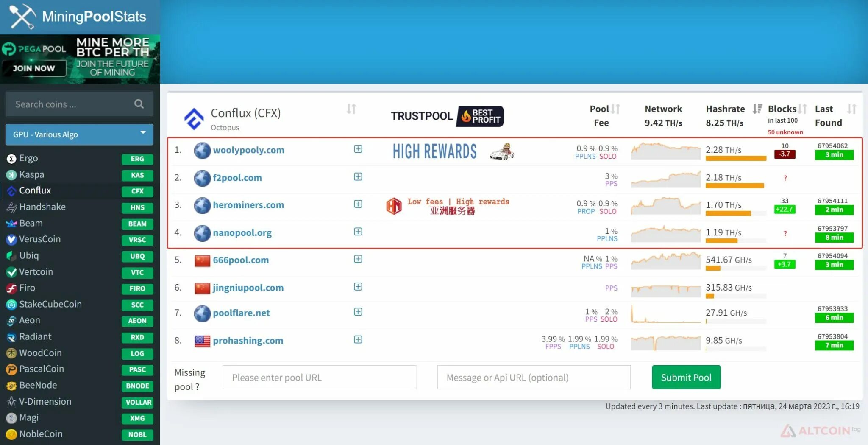Expand details for herominers.com with plus icon
The image size is (868, 445).
(x=358, y=204)
